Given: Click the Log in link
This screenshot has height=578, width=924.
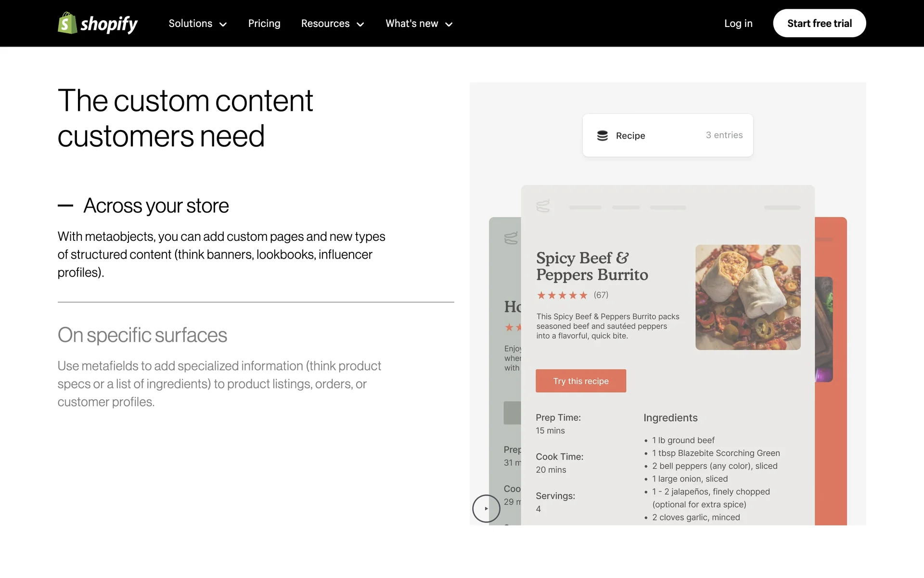Looking at the screenshot, I should point(738,24).
